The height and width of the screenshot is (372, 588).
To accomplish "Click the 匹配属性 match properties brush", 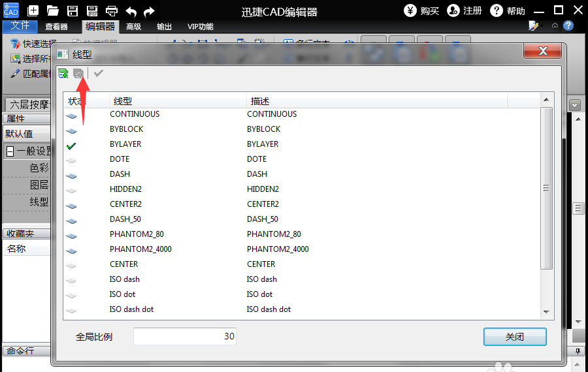I will [15, 74].
